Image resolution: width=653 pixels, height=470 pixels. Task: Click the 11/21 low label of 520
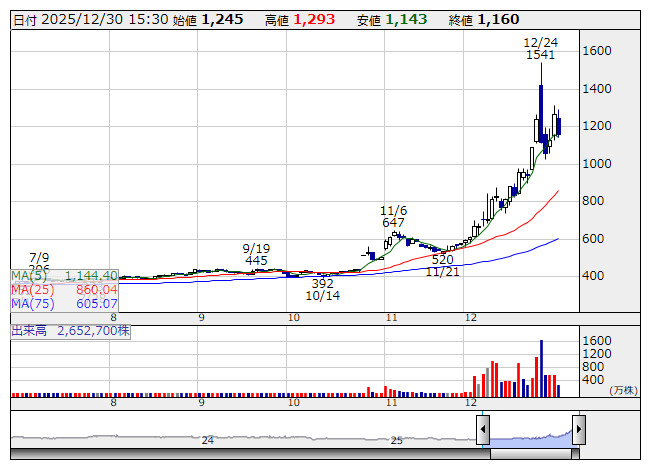click(x=442, y=259)
